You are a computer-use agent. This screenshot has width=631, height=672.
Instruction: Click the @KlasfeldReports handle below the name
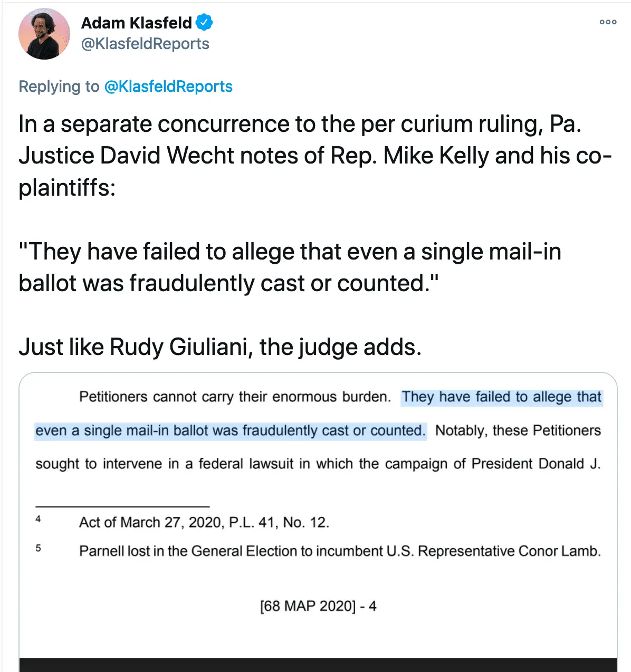click(x=145, y=44)
